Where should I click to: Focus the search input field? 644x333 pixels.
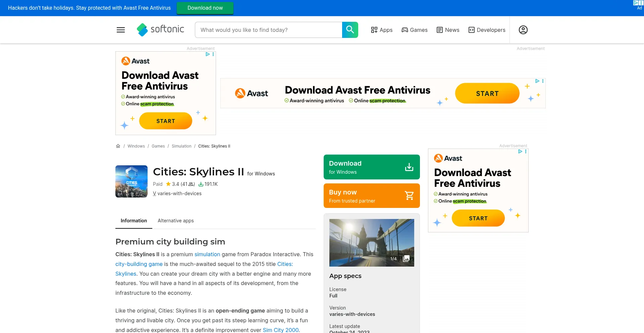268,30
